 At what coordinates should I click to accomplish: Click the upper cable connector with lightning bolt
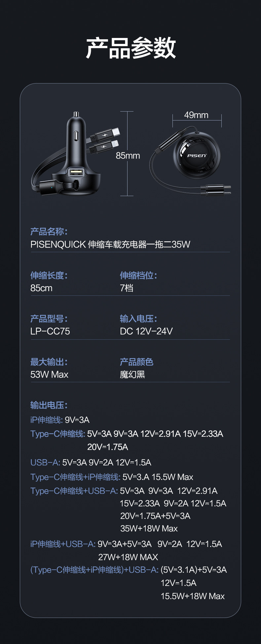105,135
